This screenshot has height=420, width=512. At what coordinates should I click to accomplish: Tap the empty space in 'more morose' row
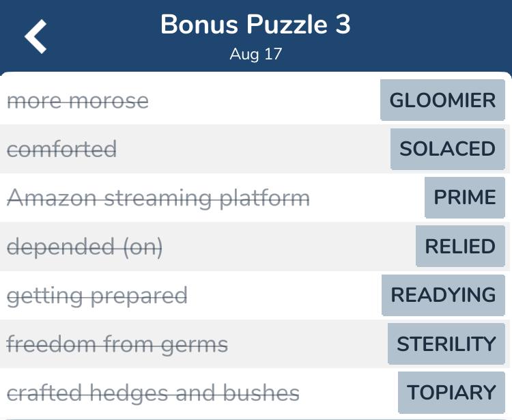(264, 100)
